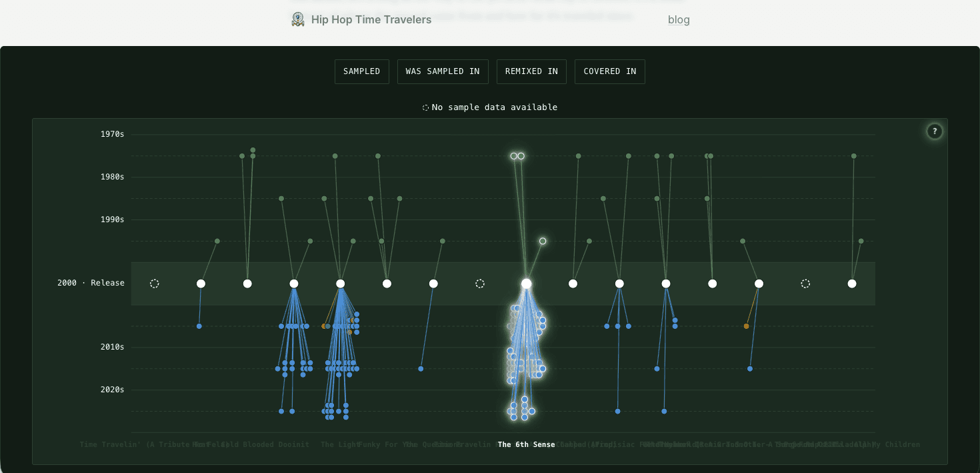Click the Hip Hop Time Travelers logo icon

[x=298, y=19]
